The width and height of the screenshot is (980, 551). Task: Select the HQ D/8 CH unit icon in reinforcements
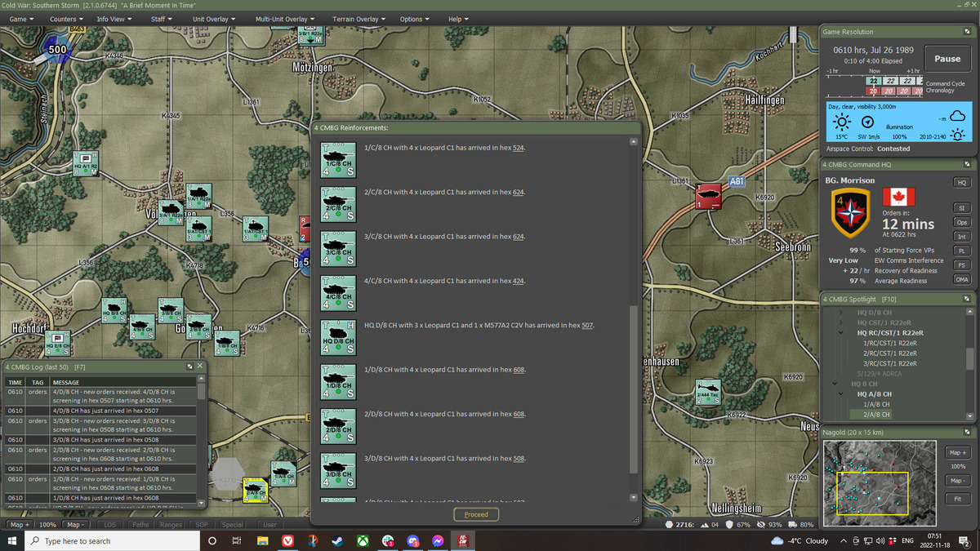(x=337, y=337)
